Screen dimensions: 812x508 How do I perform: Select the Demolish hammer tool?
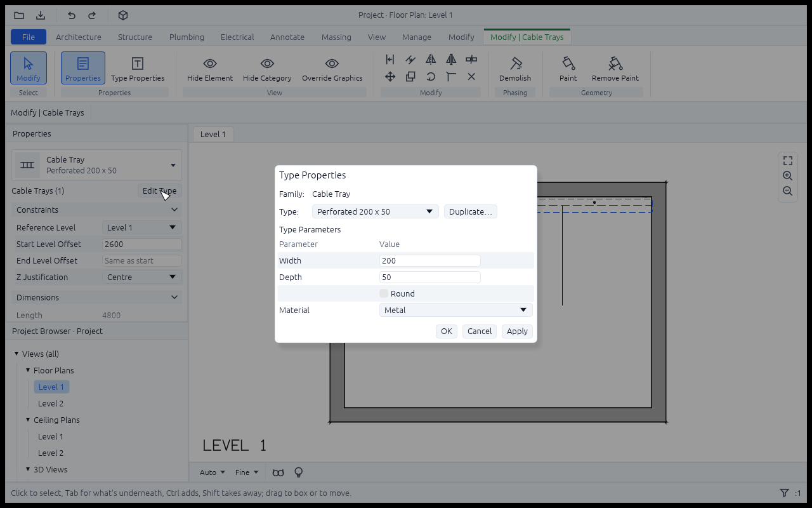(x=515, y=69)
